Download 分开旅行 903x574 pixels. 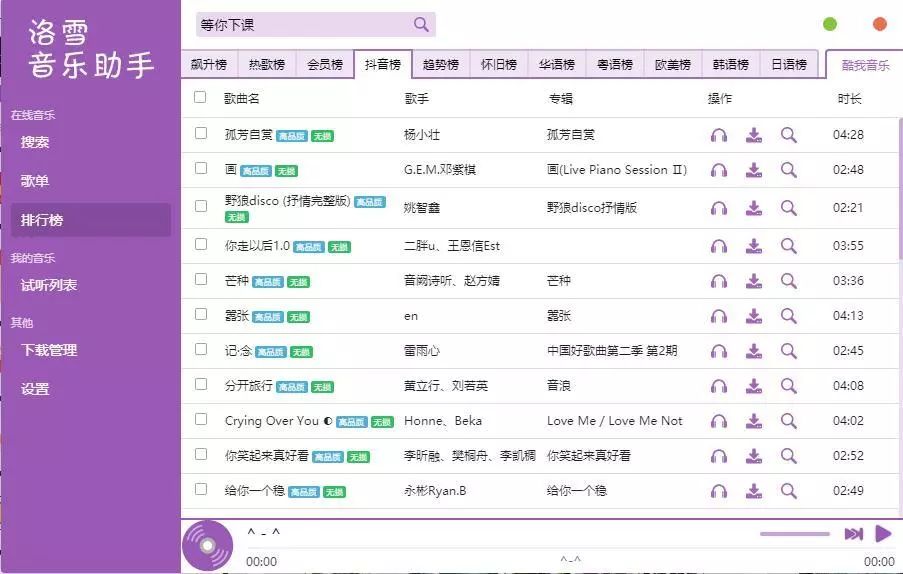coord(754,386)
